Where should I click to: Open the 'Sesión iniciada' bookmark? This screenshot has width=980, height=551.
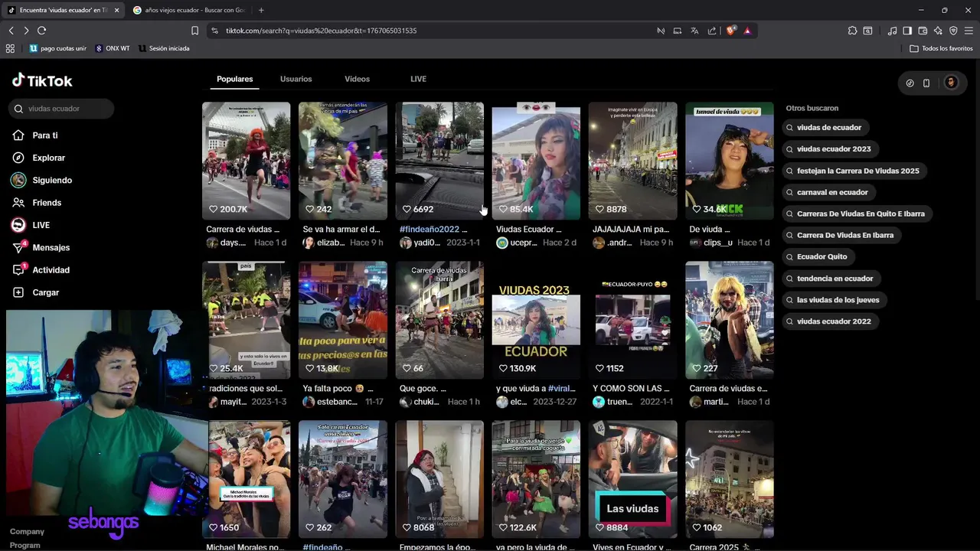[164, 48]
